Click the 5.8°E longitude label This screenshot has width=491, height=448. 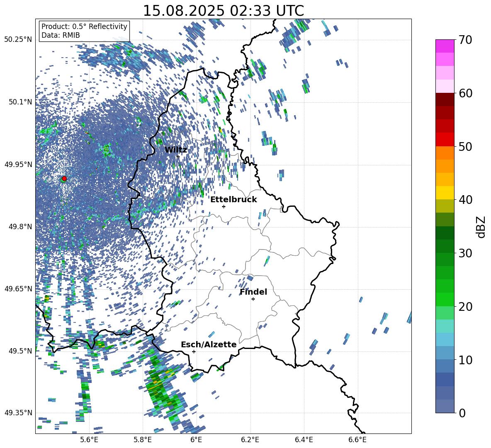coord(143,440)
